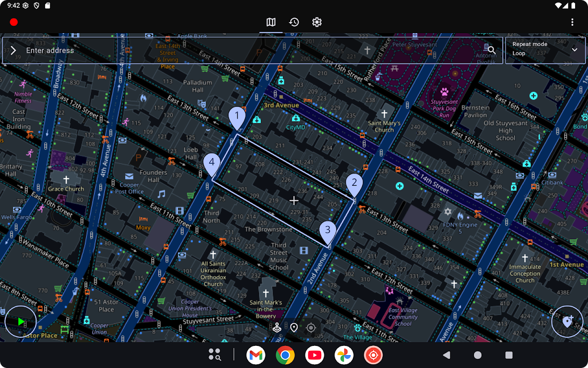Focus the Enter address field
Viewport: 588px width, 368px height.
[x=253, y=51]
